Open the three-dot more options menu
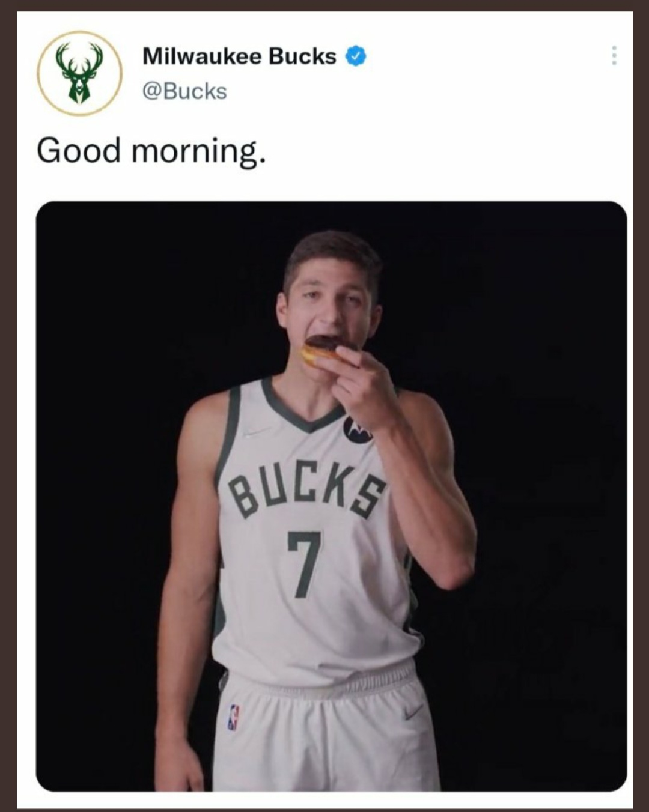This screenshot has width=649, height=812. click(614, 56)
